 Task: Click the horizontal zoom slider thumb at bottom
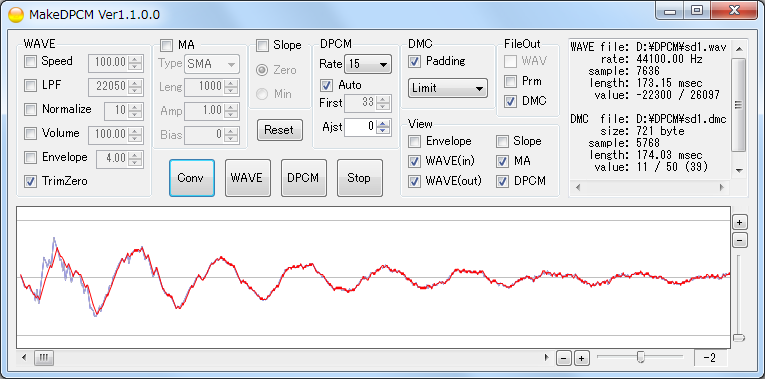pyautogui.click(x=641, y=358)
